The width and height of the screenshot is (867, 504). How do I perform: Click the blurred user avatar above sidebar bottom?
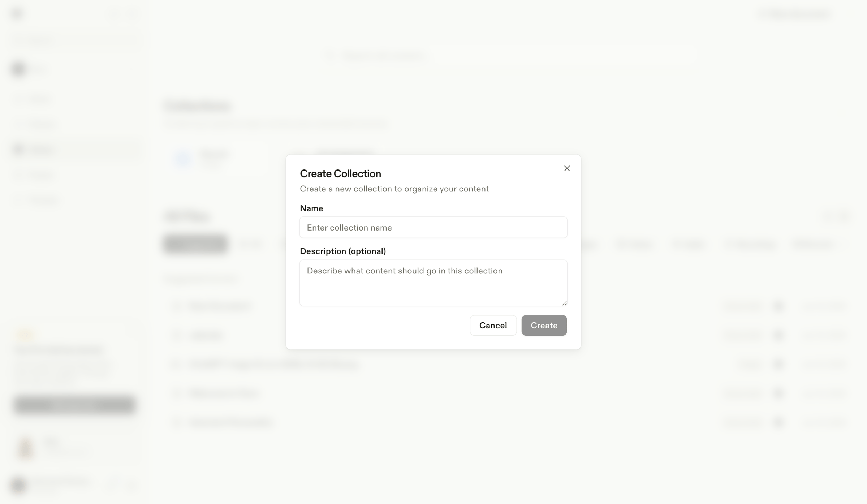(26, 448)
